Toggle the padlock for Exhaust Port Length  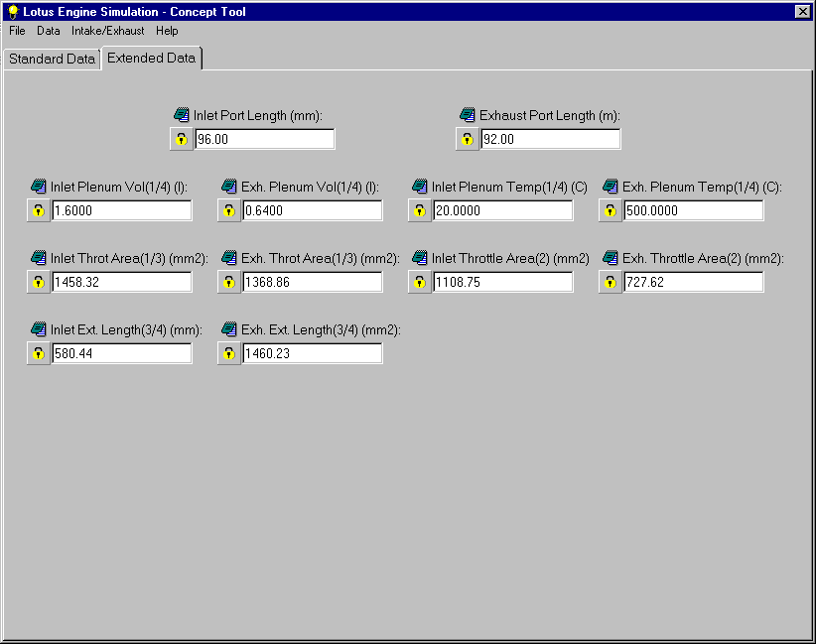click(x=468, y=139)
